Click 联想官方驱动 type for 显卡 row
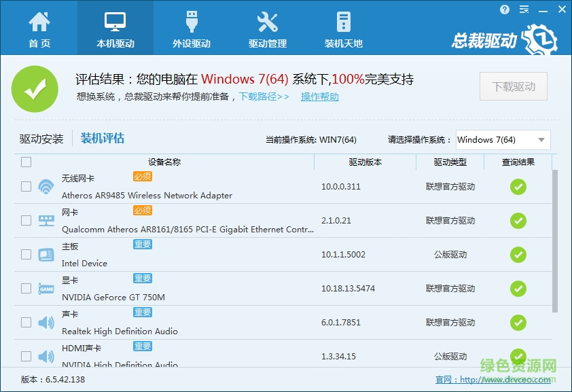The width and height of the screenshot is (572, 392). [x=450, y=288]
